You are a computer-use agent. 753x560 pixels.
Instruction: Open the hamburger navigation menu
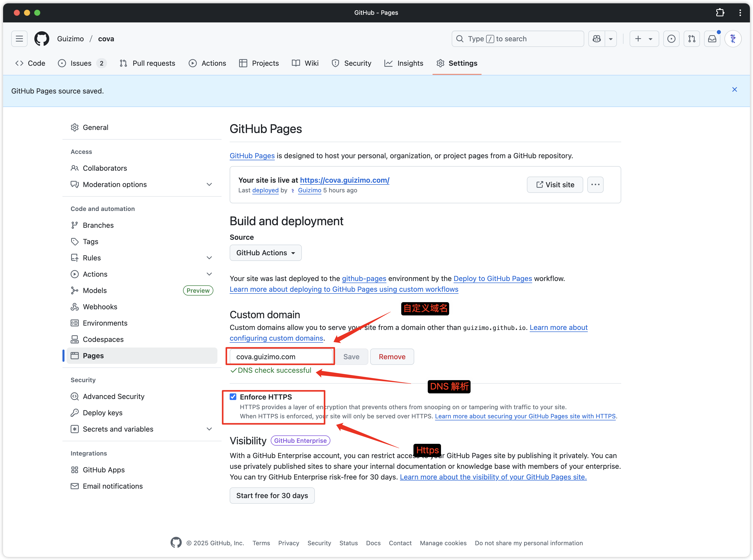coord(19,39)
